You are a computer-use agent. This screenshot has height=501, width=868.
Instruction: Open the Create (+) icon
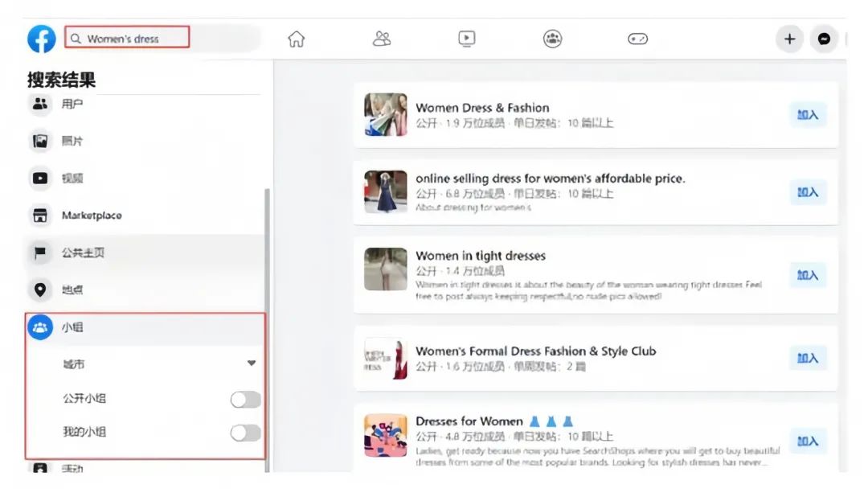coord(788,38)
